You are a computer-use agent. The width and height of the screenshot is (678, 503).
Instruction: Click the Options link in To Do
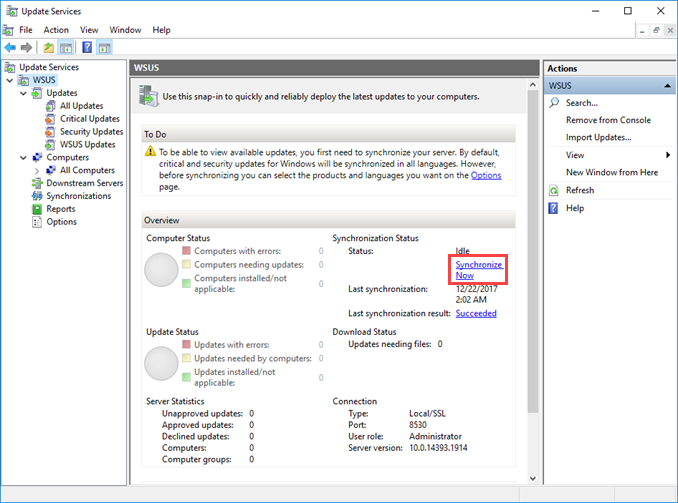coord(486,176)
